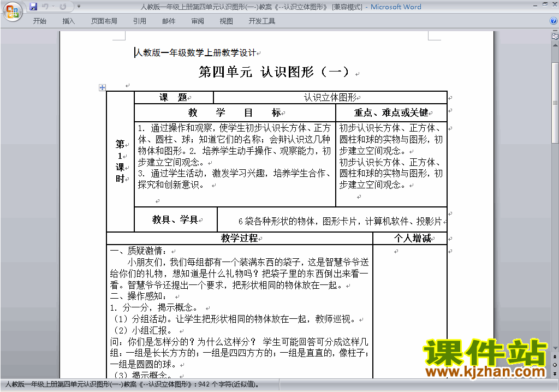Open the 开始 ribbon tab
Viewport: 559px width, 392px height.
tap(39, 21)
